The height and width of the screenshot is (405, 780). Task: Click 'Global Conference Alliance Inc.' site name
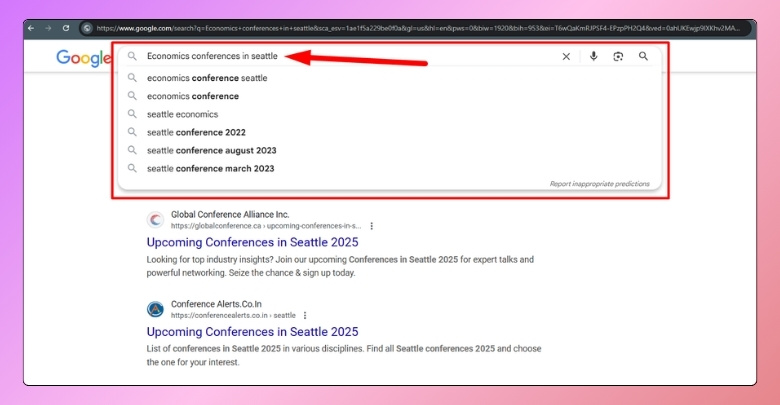[230, 214]
